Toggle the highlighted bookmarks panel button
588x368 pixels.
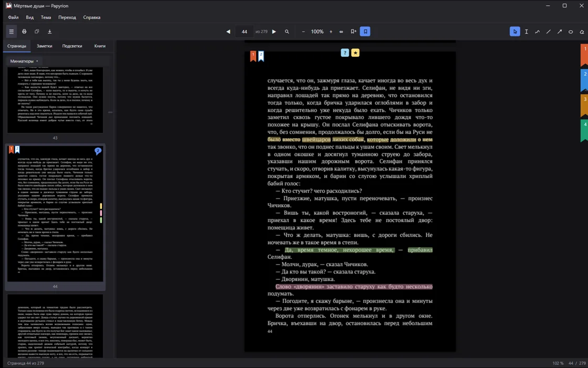click(365, 31)
